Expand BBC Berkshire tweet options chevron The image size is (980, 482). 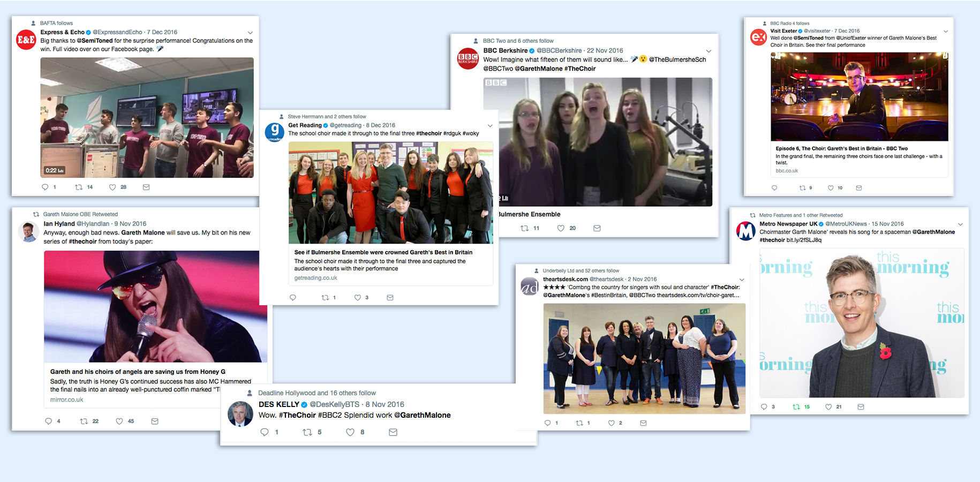(708, 51)
